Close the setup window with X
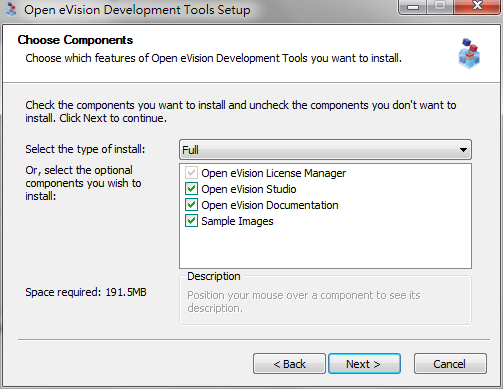Image resolution: width=503 pixels, height=389 pixels. 477,6
